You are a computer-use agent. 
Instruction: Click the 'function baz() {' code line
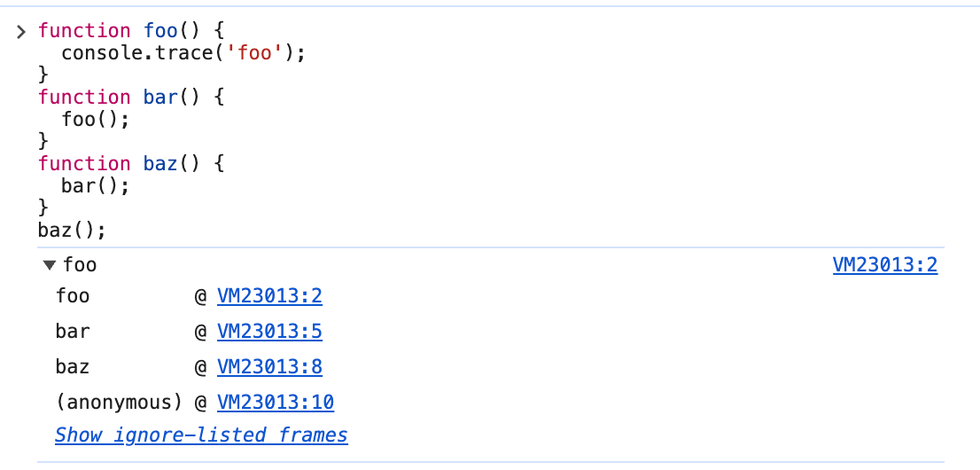[131, 164]
